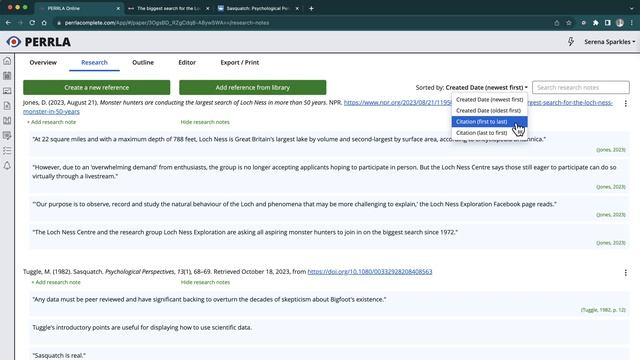Open the checklist icon in left sidebar
Image resolution: width=640 pixels, height=360 pixels.
pyautogui.click(x=7, y=151)
